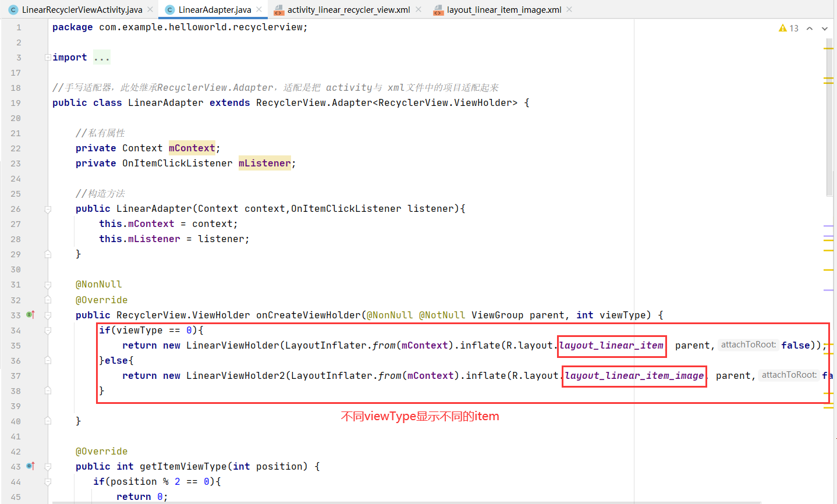Click the fold end marker on line 38
837x504 pixels.
48,391
